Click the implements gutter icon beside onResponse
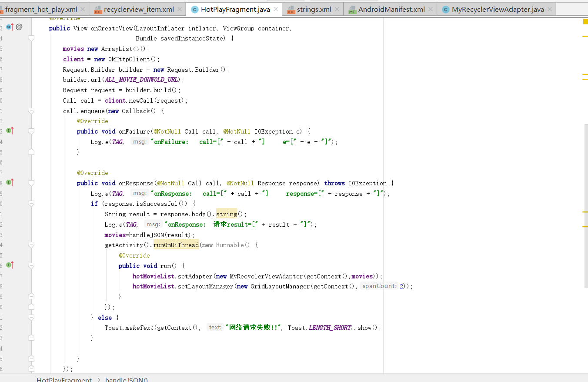Image resolution: width=588 pixels, height=382 pixels. [10, 182]
